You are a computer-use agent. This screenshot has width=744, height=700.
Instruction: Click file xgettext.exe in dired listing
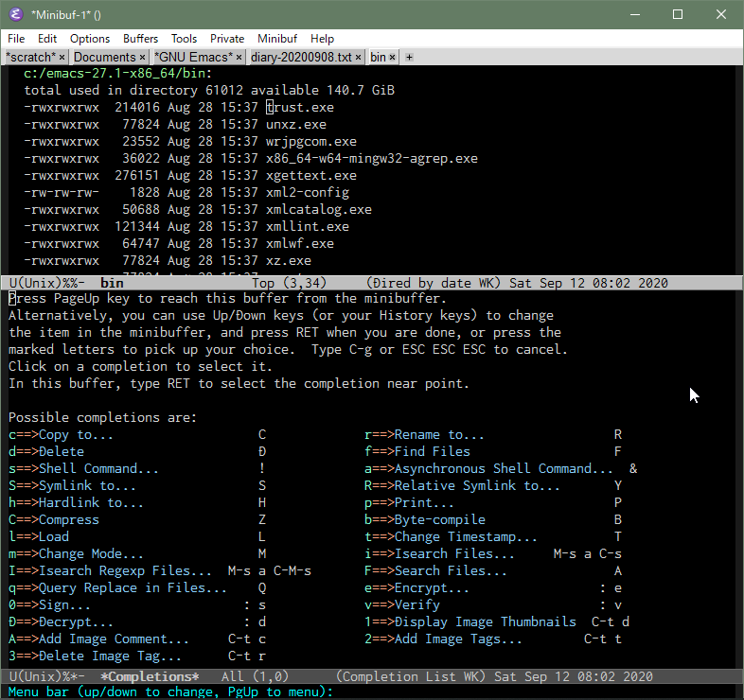[311, 176]
